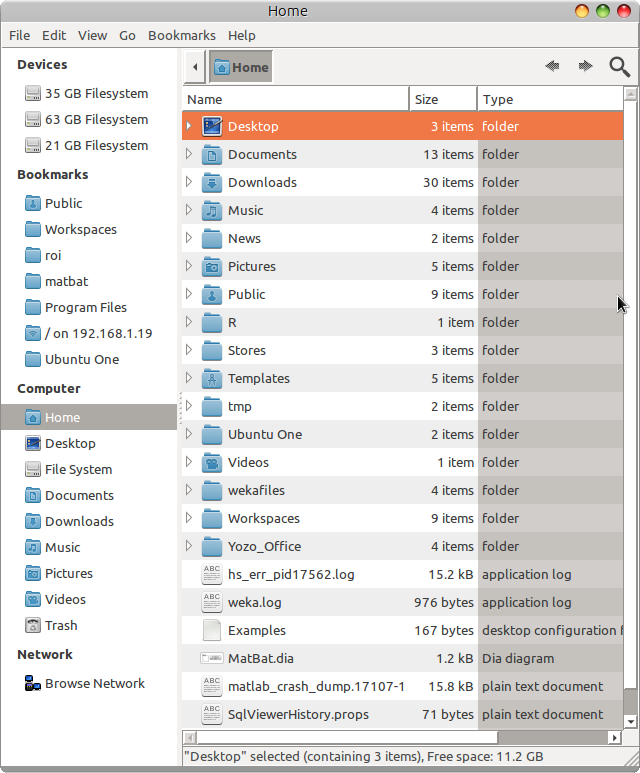The height and width of the screenshot is (773, 640).
Task: Open the View menu
Action: coord(92,35)
